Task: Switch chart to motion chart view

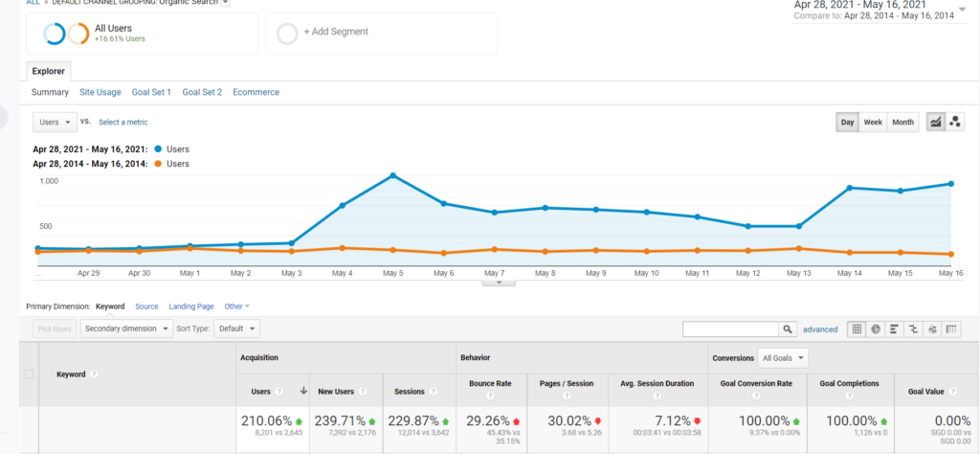Action: (x=954, y=122)
